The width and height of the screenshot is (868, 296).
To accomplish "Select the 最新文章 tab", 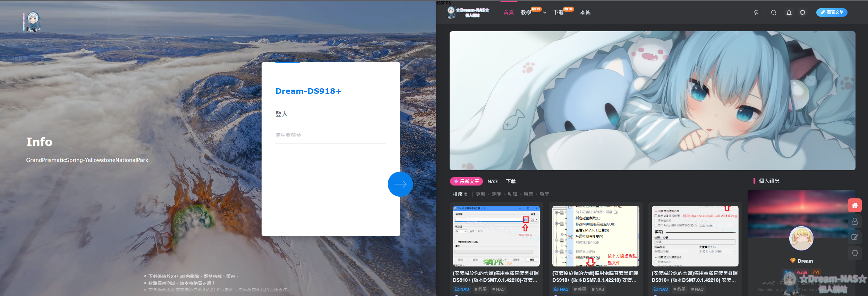I will (466, 181).
